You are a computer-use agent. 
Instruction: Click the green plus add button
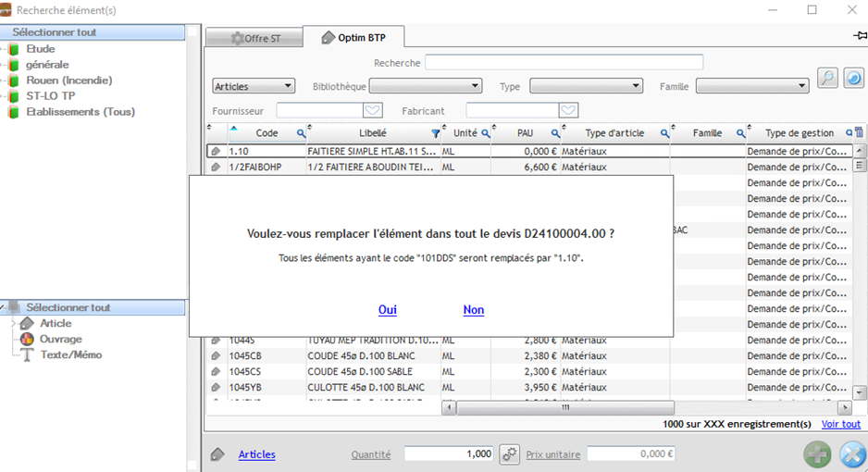(x=817, y=454)
